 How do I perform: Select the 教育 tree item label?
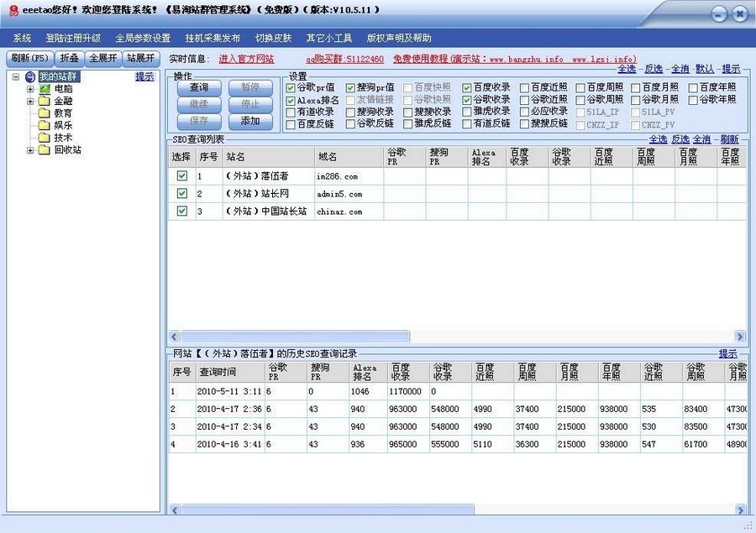click(63, 113)
